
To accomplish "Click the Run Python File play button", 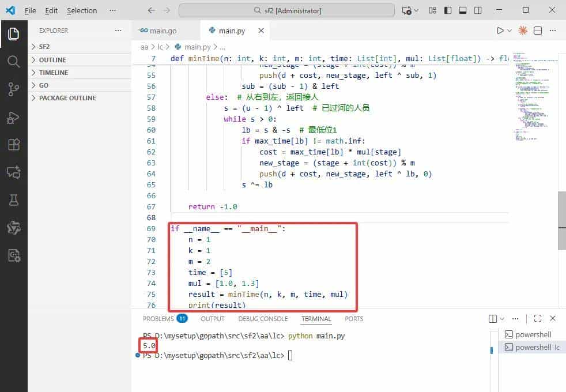I will tap(500, 31).
